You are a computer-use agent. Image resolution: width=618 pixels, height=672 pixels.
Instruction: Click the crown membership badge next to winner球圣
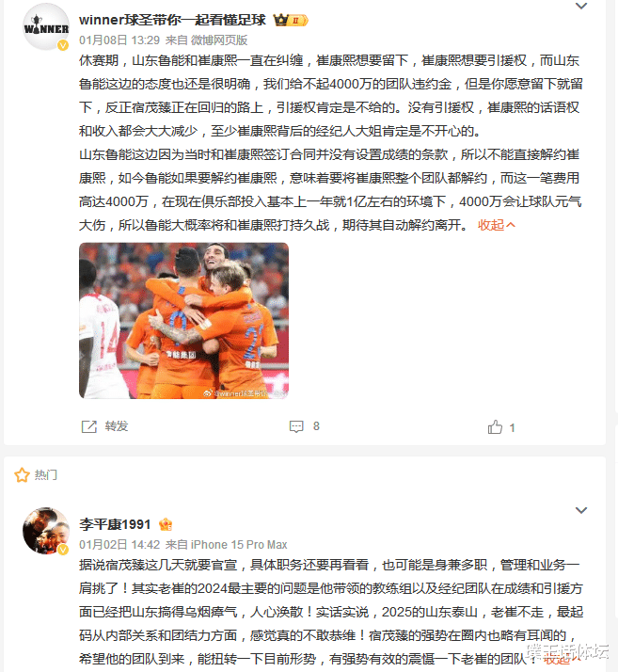coord(291,20)
